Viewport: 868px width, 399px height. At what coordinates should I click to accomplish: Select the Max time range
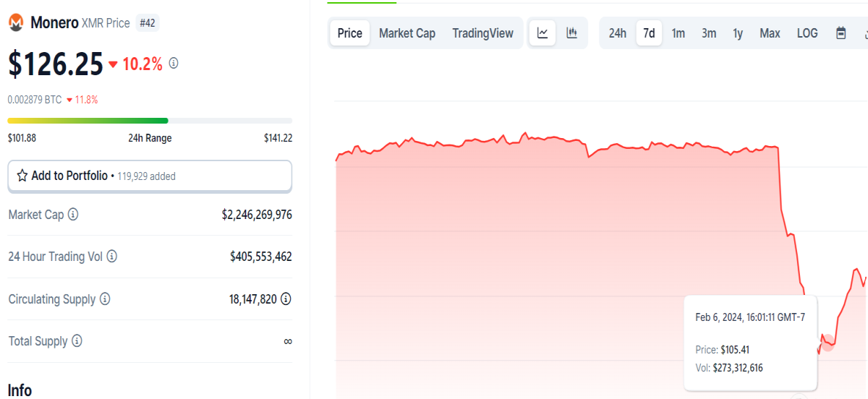(770, 33)
